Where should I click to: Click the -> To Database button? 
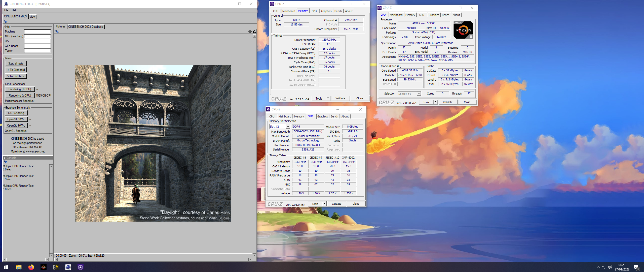click(16, 76)
